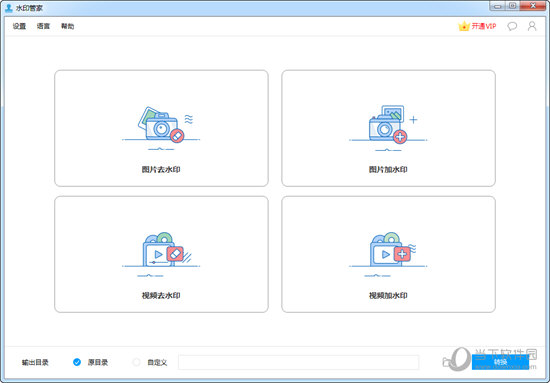This screenshot has width=550, height=383.
Task: Click the folder browse icon near output path
Action: pyautogui.click(x=447, y=362)
